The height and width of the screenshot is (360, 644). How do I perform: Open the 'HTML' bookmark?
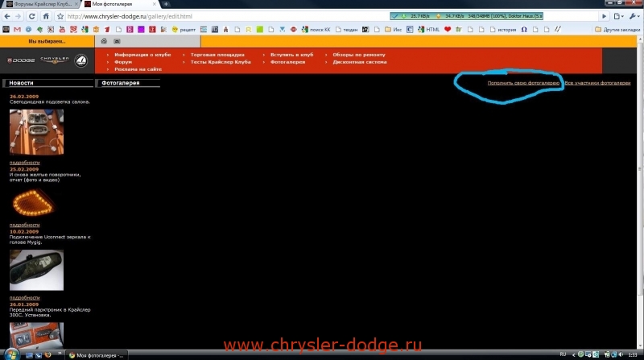coord(429,30)
